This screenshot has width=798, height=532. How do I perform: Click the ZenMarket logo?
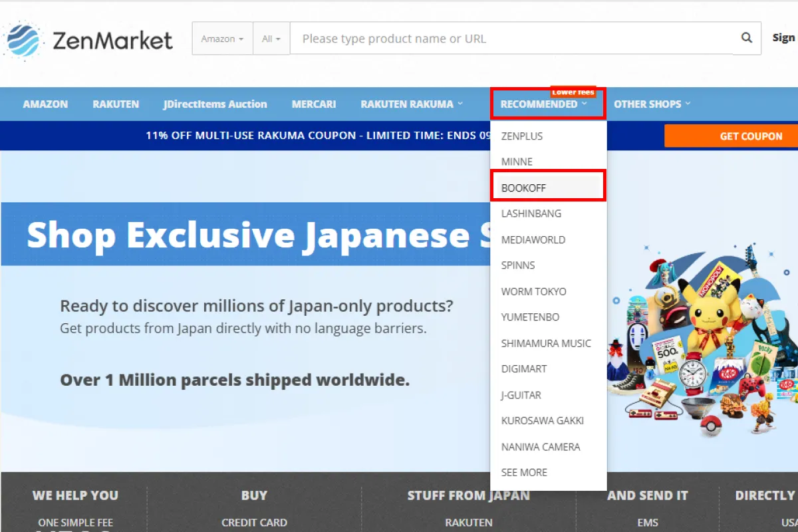click(x=88, y=40)
